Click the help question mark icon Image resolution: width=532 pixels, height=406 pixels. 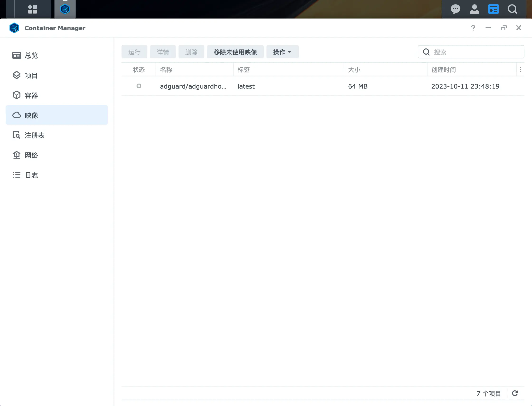click(473, 28)
